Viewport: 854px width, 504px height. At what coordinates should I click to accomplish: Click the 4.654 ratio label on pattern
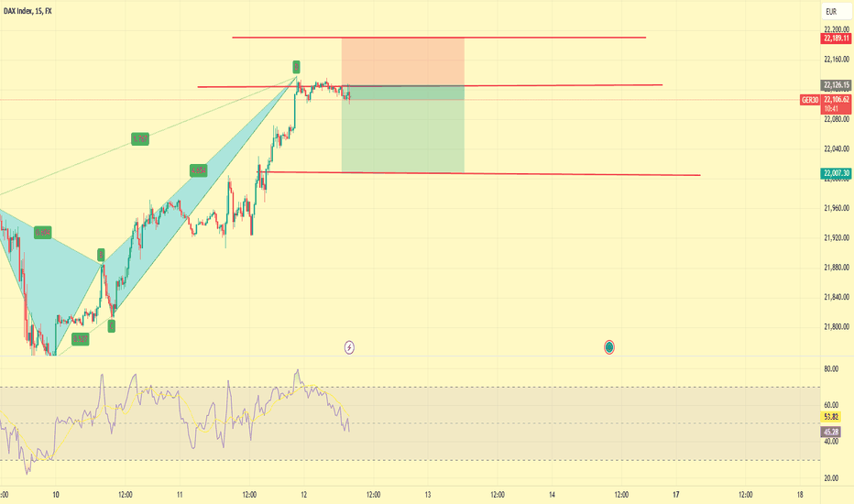point(199,170)
